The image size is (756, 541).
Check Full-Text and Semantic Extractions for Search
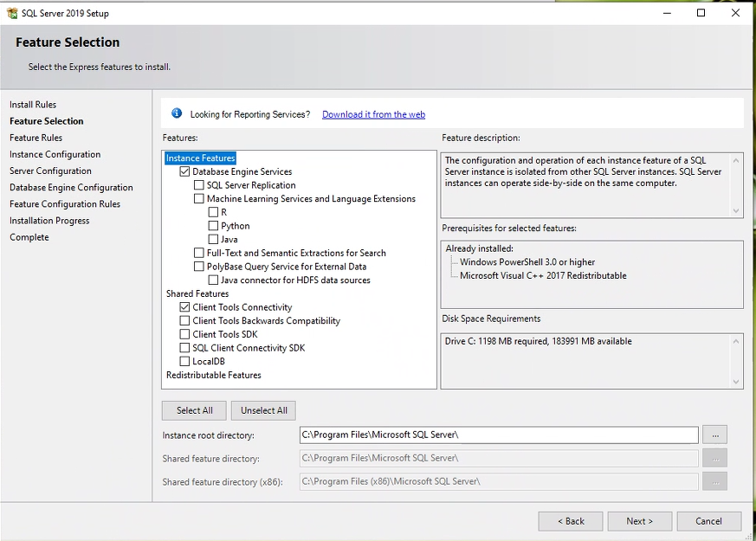click(198, 253)
